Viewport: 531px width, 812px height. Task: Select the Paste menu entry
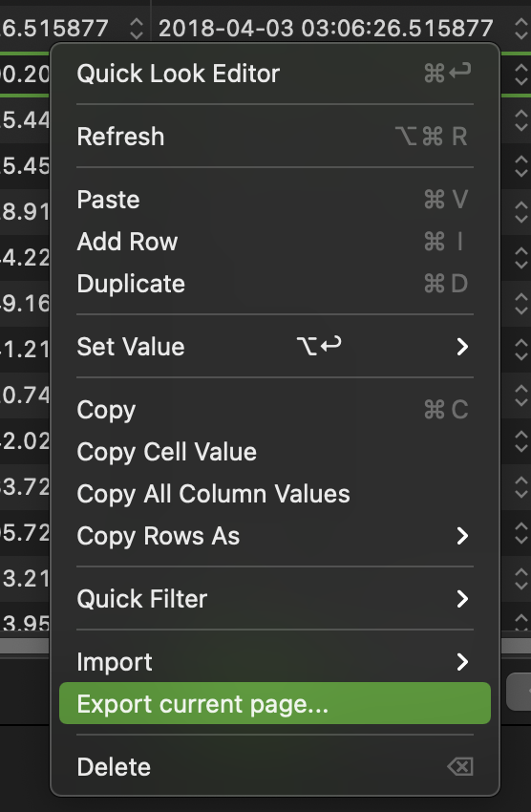275,200
